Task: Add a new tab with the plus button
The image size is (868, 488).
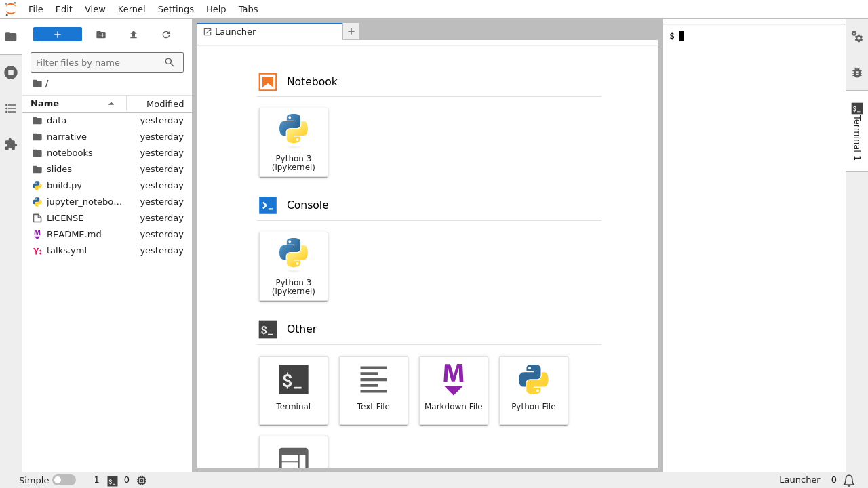Action: [351, 31]
